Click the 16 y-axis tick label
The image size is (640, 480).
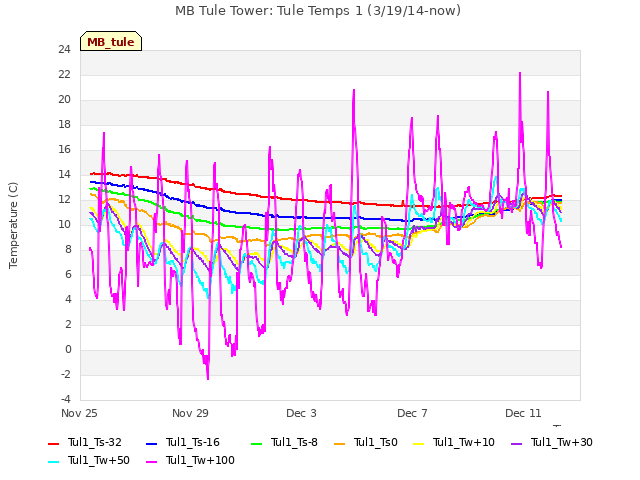(64, 150)
